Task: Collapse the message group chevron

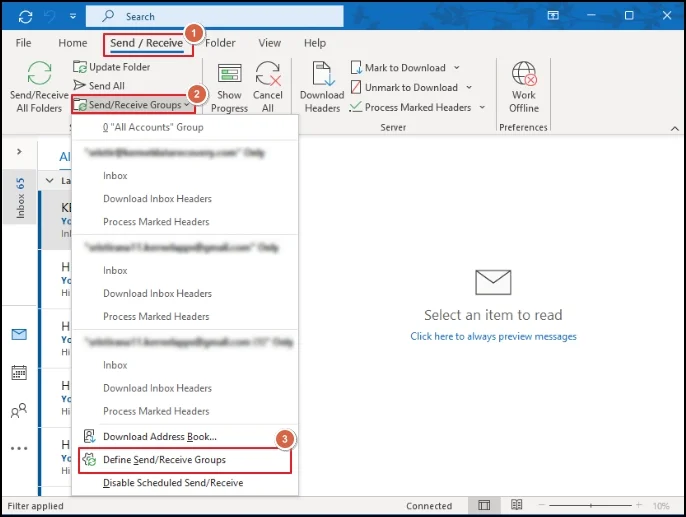Action: click(x=50, y=181)
